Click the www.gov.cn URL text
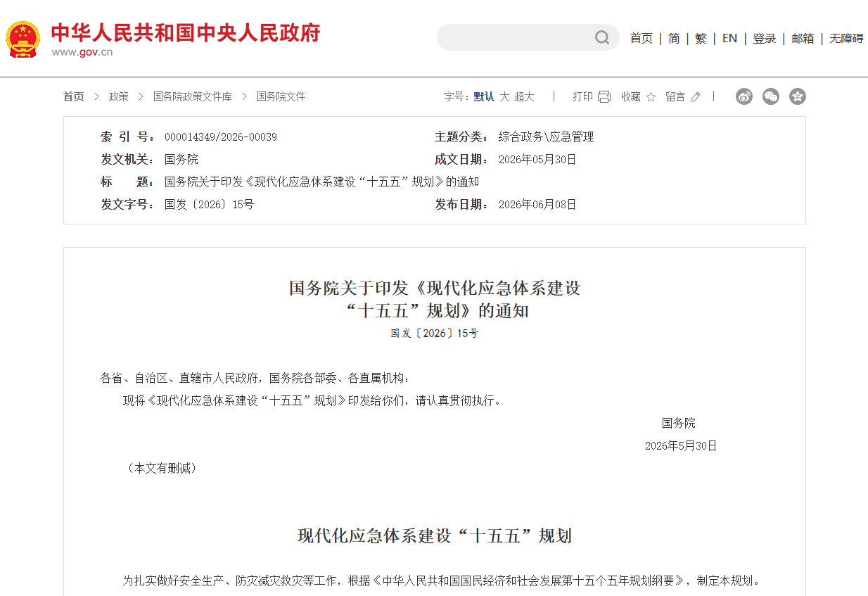 [82, 52]
